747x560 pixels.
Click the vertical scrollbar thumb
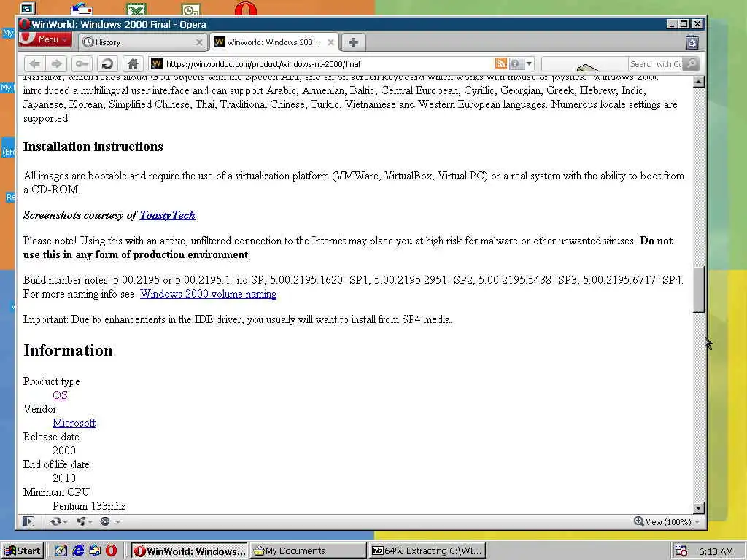point(698,289)
